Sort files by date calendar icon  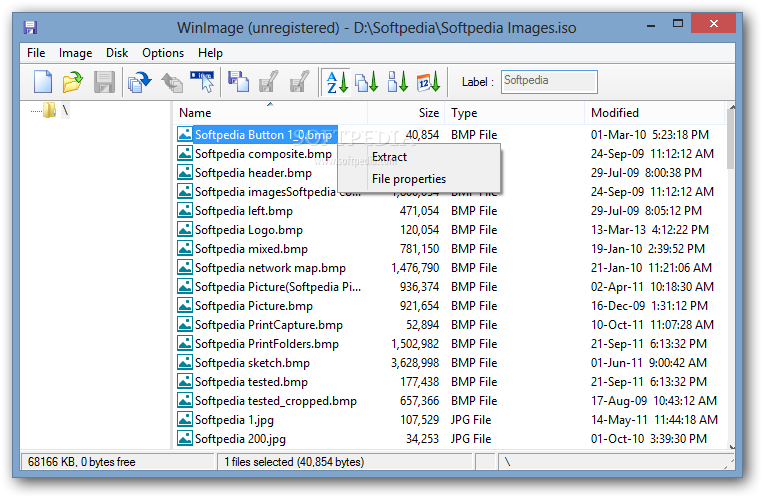tap(428, 81)
